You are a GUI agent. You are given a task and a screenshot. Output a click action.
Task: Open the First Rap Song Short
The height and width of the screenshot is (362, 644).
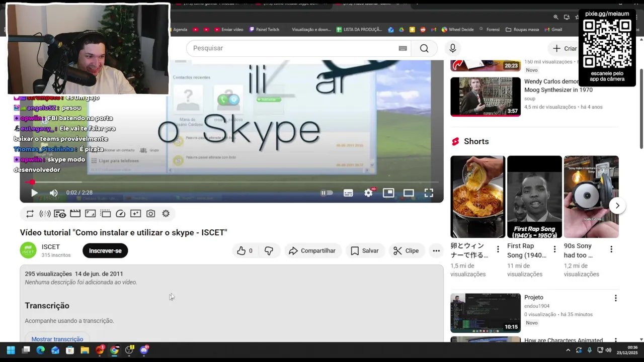[x=534, y=197]
